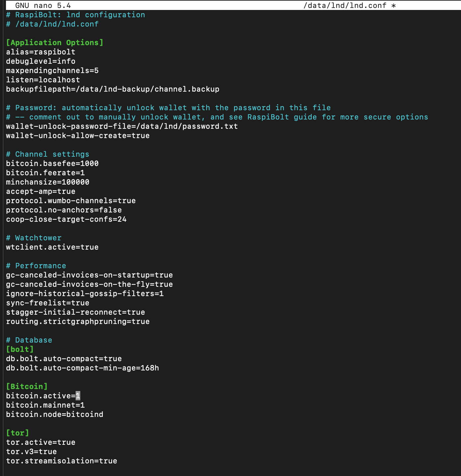Image resolution: width=461 pixels, height=476 pixels.
Task: Select the [bolt] section header
Action: pos(21,349)
